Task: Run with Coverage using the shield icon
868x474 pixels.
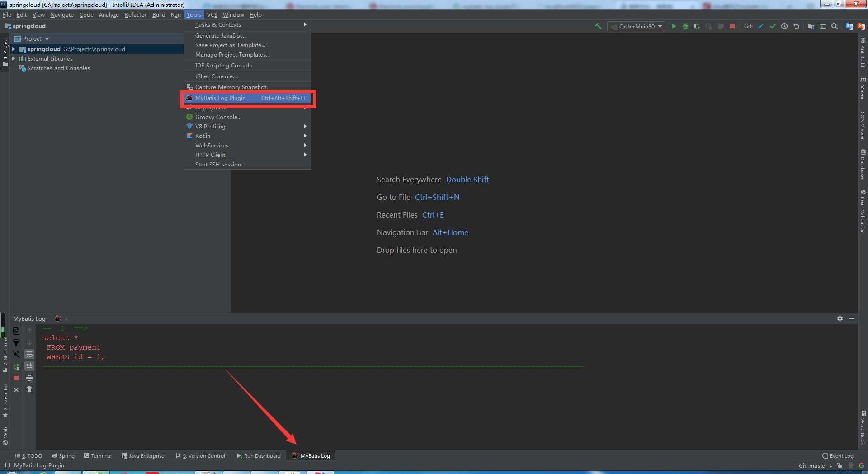Action: tap(697, 26)
